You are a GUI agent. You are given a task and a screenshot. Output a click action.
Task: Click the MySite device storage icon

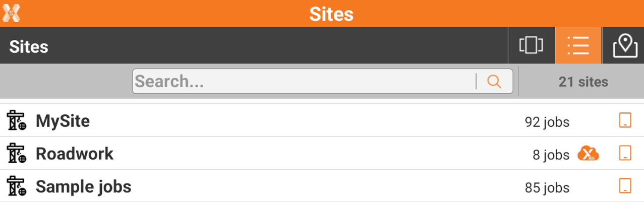(625, 121)
